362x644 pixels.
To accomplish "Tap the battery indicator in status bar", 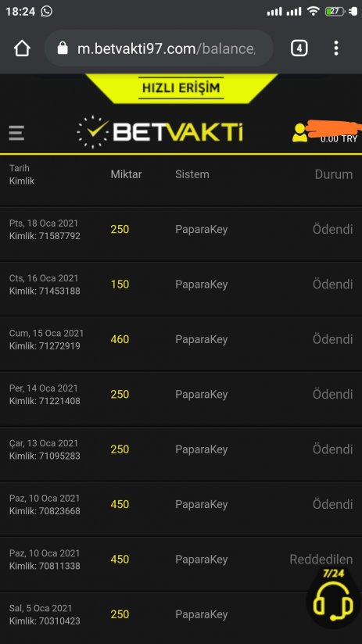I will (x=335, y=12).
